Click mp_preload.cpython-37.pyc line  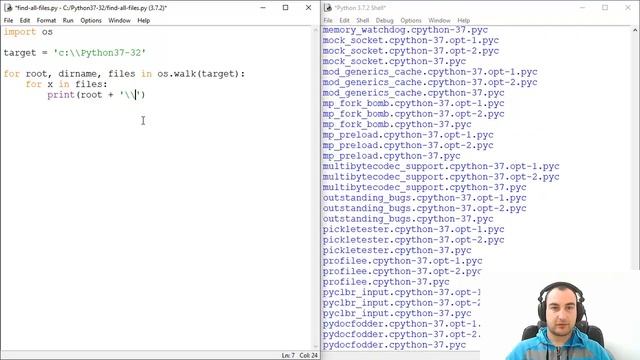[x=391, y=156]
